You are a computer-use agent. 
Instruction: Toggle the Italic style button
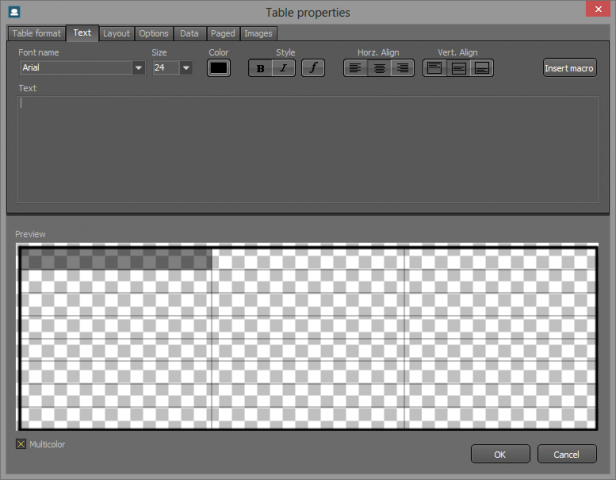[284, 68]
